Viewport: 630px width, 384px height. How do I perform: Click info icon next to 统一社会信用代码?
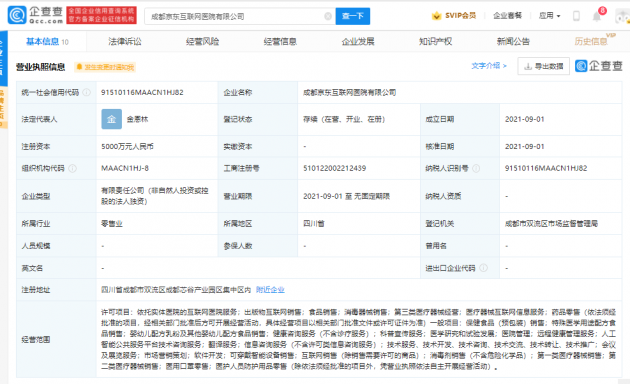tap(86, 92)
